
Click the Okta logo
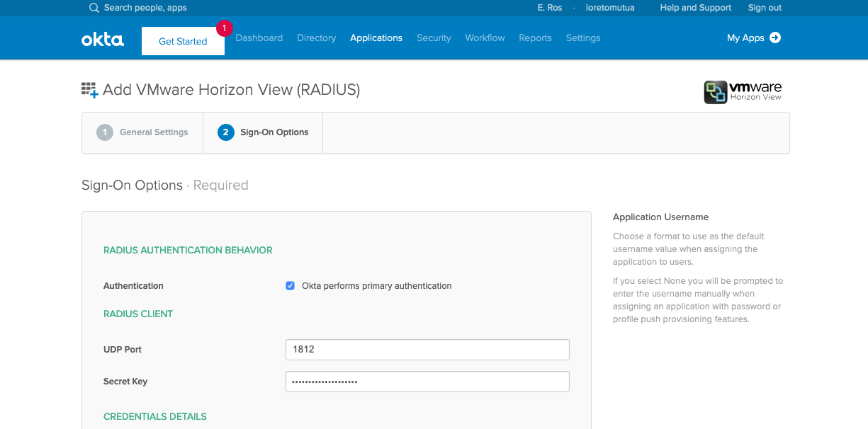pos(103,40)
